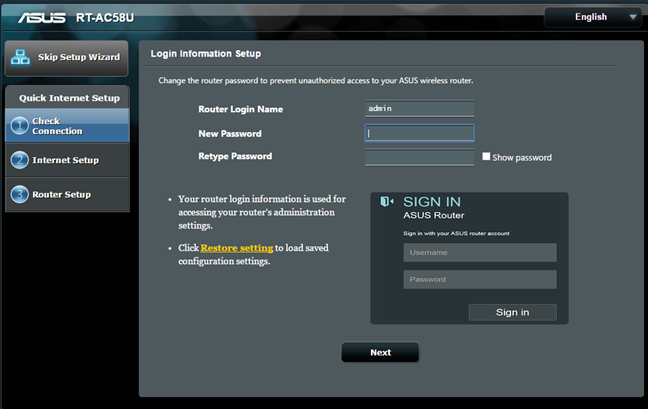The image size is (648, 409).
Task: Click the Username field in sign-in preview
Action: point(480,252)
